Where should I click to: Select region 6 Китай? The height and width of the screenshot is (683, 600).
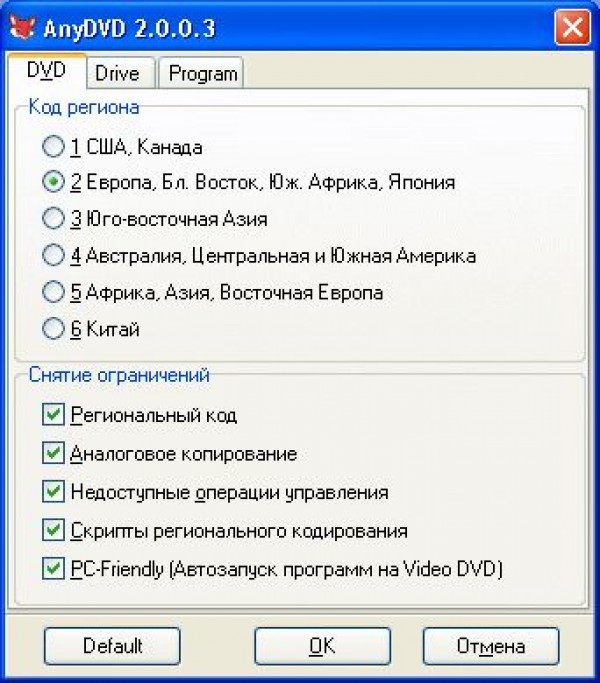click(53, 328)
